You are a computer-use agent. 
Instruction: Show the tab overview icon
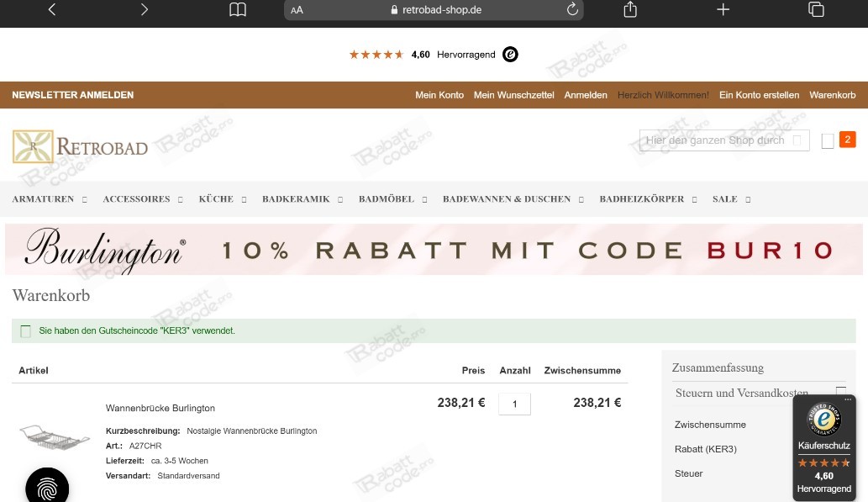click(x=816, y=9)
